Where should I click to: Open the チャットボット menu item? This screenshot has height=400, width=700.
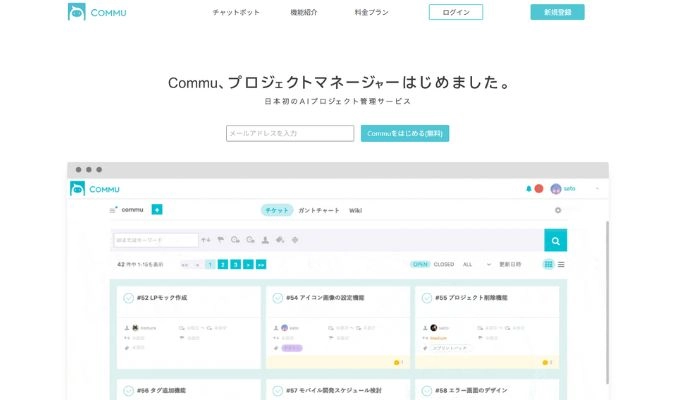coord(236,12)
